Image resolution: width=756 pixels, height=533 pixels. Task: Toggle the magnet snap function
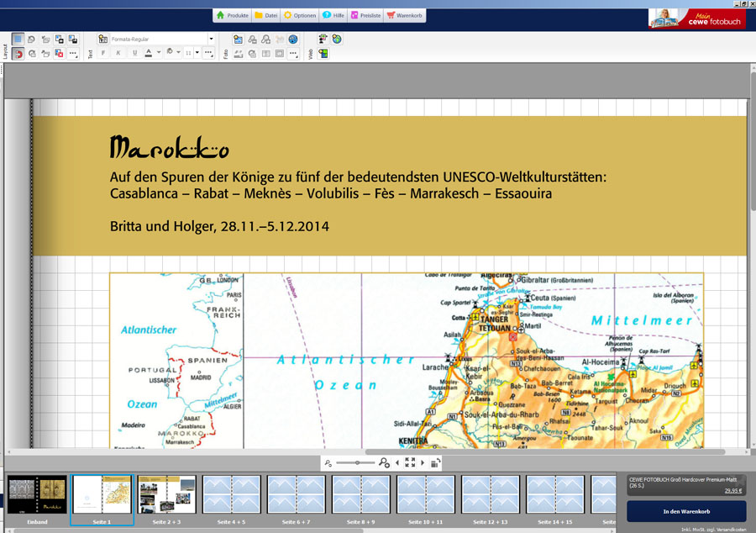coord(18,54)
